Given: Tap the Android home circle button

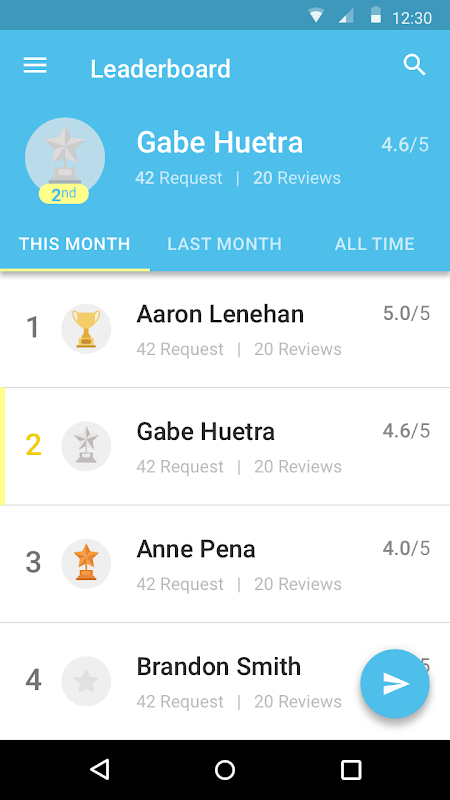Looking at the screenshot, I should [225, 769].
